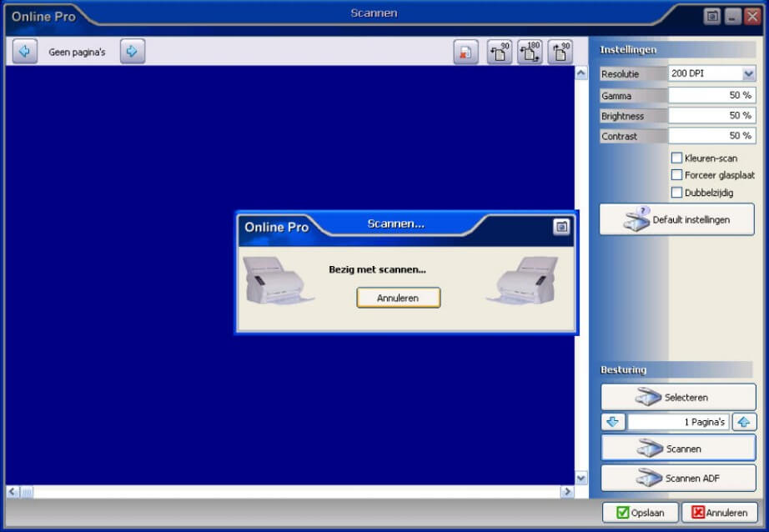769x532 pixels.
Task: Click the Selecteren scanner button
Action: pos(678,397)
